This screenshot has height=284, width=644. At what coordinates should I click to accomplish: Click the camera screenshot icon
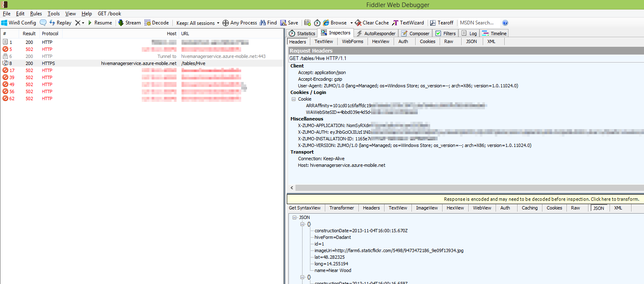pos(307,23)
